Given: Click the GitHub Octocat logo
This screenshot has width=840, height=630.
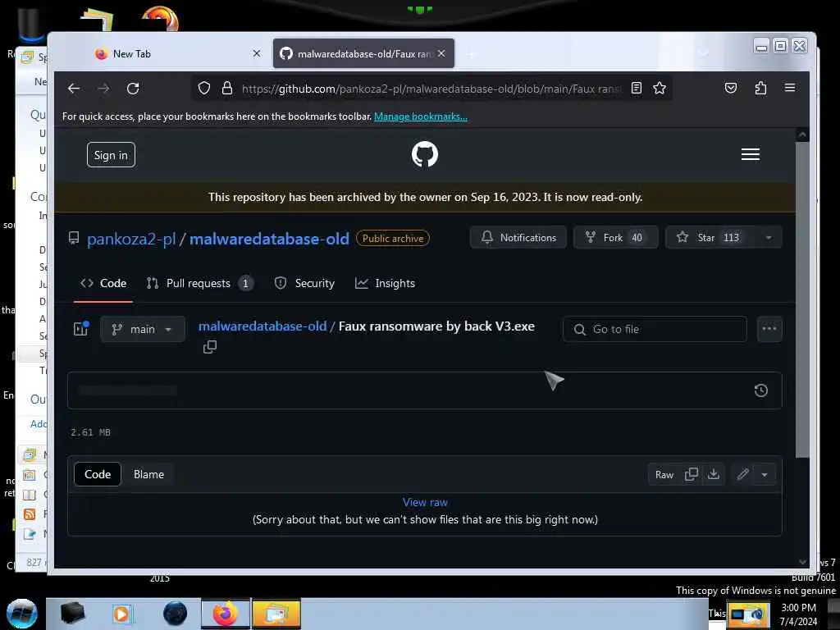Looking at the screenshot, I should [x=425, y=154].
